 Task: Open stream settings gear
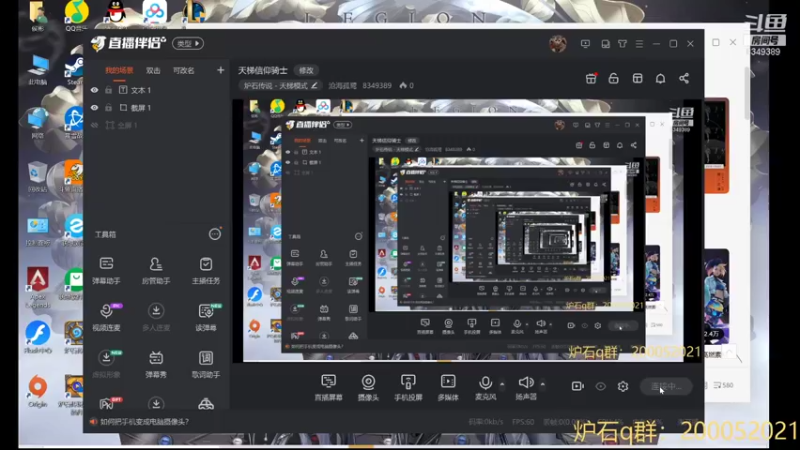point(623,386)
